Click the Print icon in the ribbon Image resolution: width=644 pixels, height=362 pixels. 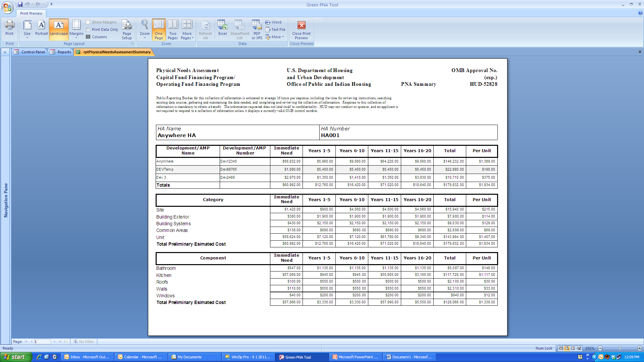9,28
